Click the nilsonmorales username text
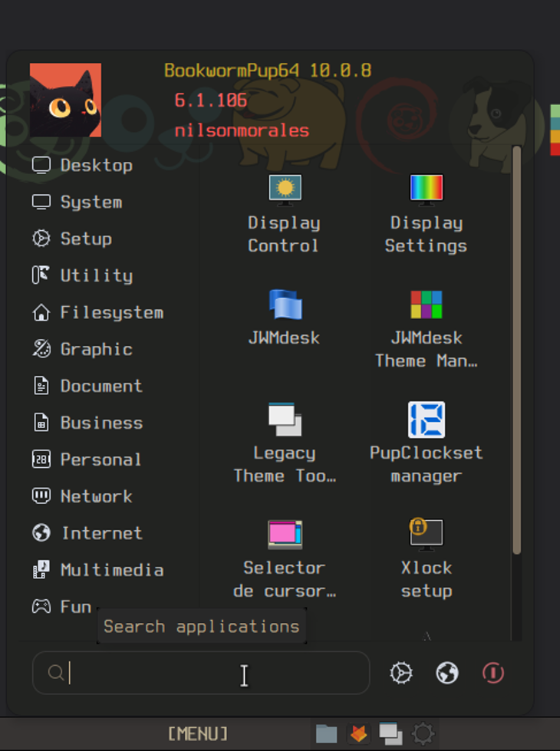This screenshot has width=560, height=751. (242, 130)
